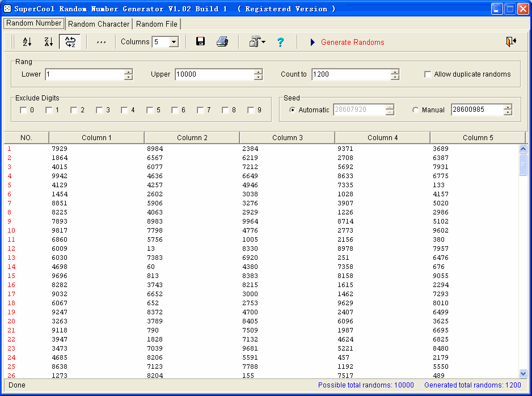Viewport: 532px width, 396px height.
Task: Open the Columns dropdown
Action: [x=174, y=42]
